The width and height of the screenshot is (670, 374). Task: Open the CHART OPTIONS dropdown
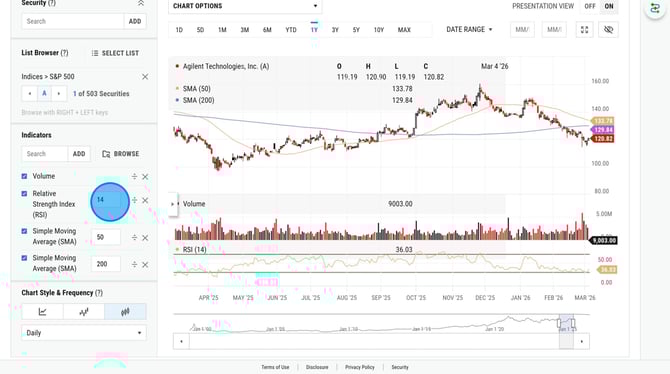tap(245, 6)
